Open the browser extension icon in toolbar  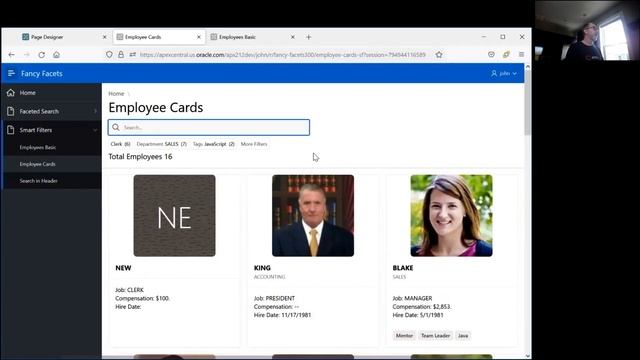point(506,55)
